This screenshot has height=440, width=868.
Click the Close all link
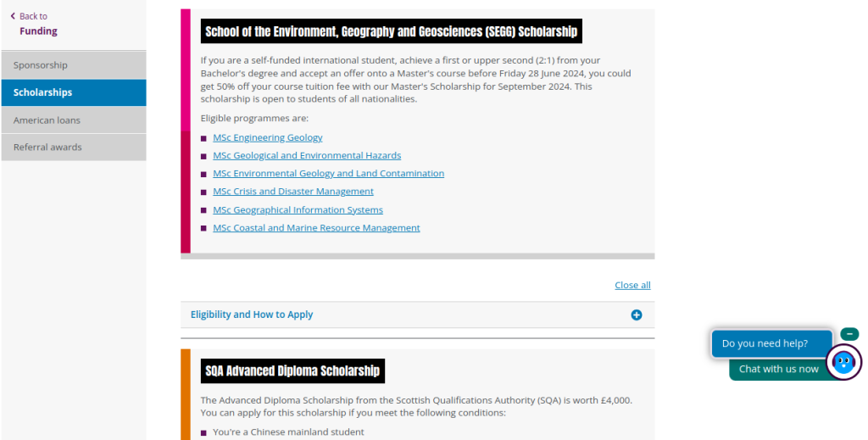coord(632,286)
